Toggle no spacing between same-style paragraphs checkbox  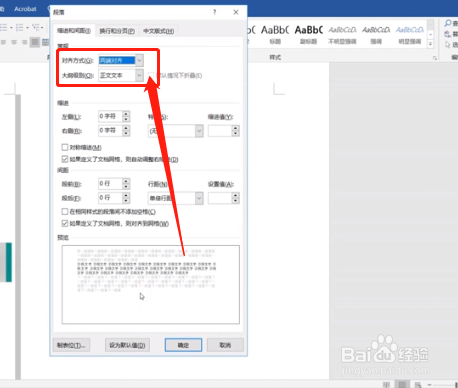click(x=65, y=212)
